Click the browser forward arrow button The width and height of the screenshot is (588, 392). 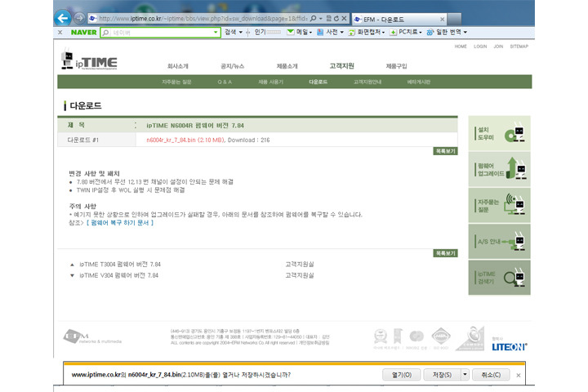79,18
